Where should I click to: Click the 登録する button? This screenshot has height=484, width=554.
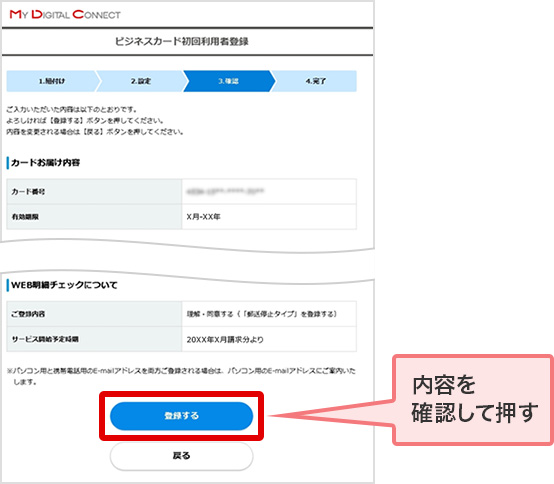(x=181, y=416)
